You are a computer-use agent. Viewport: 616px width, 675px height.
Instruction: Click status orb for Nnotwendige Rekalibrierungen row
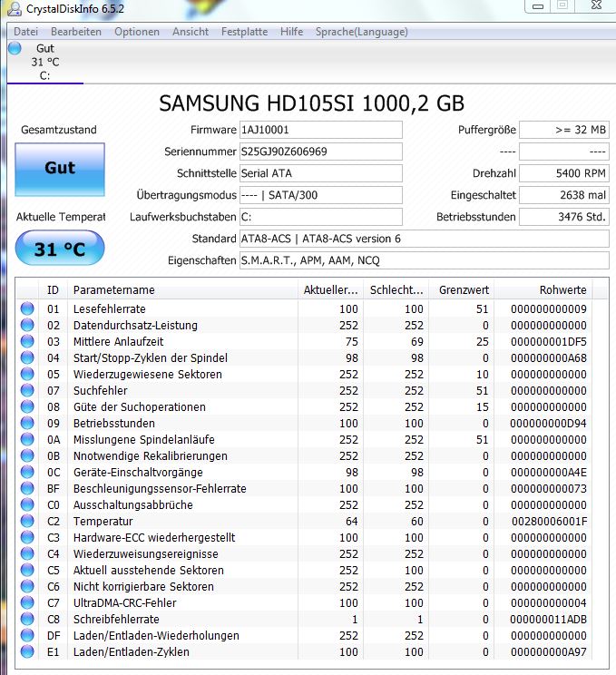point(27,455)
